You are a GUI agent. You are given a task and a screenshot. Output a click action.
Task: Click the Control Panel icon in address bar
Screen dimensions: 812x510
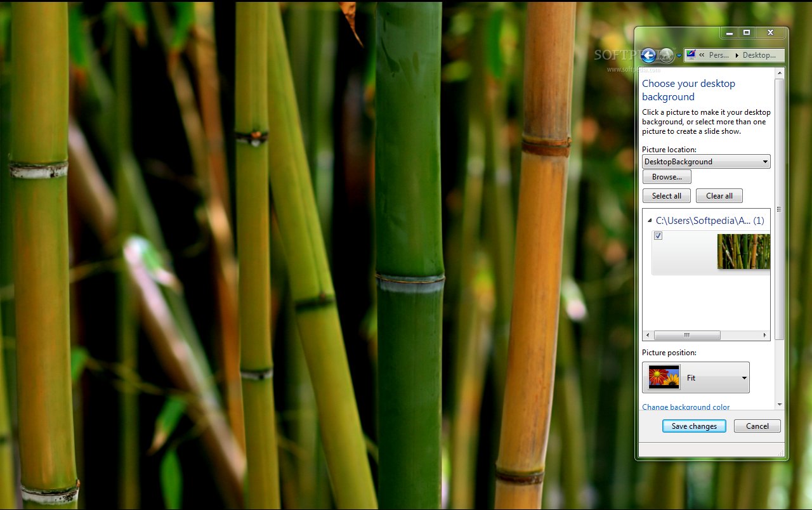[x=691, y=55]
